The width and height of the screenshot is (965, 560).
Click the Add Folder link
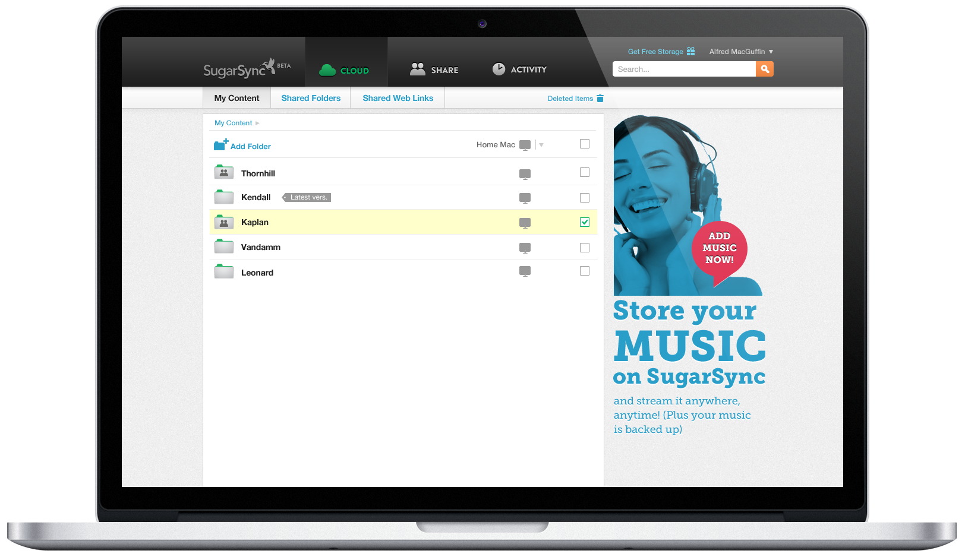point(251,146)
